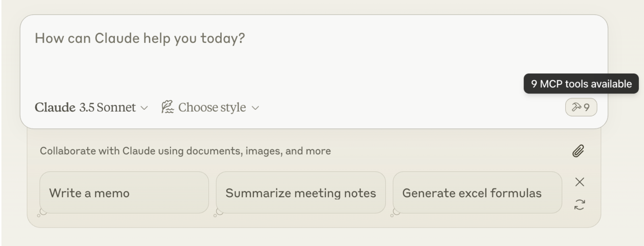Attach a file using paperclip icon
The width and height of the screenshot is (644, 246).
(x=578, y=151)
